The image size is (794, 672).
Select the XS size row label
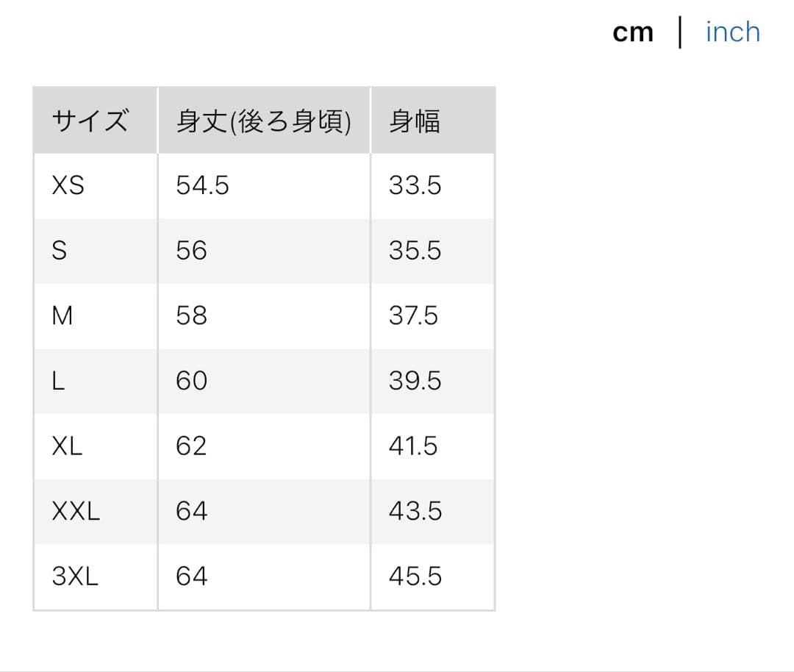tap(68, 186)
